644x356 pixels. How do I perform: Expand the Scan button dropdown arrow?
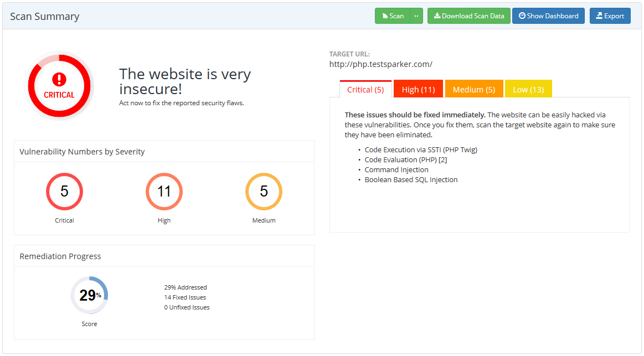(x=416, y=16)
